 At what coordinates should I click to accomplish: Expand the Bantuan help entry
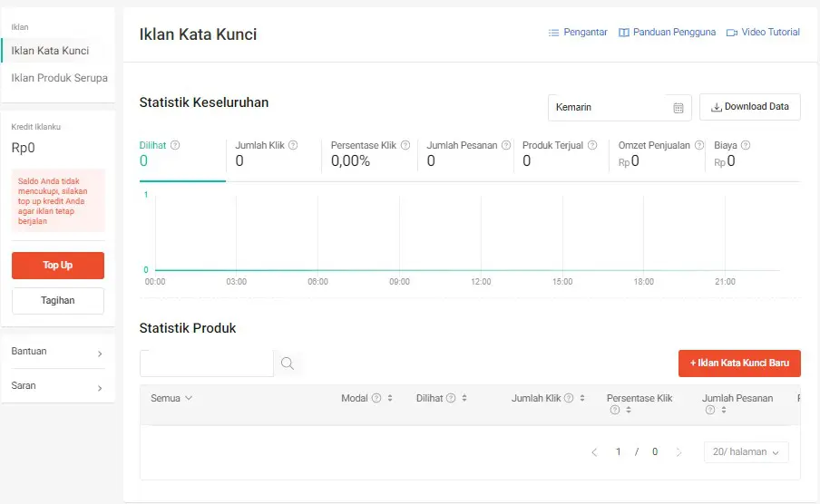[57, 352]
